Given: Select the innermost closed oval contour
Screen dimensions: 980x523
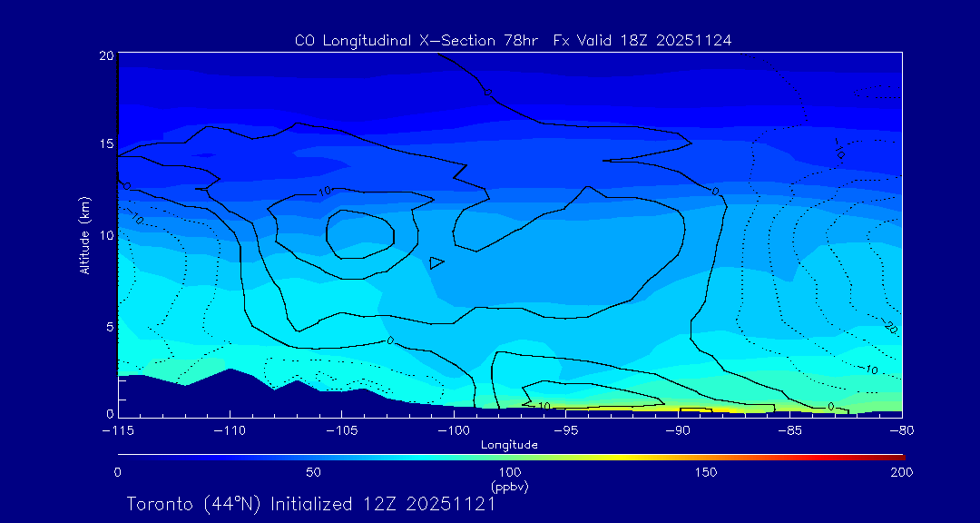Looking at the screenshot, I should pos(360,234).
